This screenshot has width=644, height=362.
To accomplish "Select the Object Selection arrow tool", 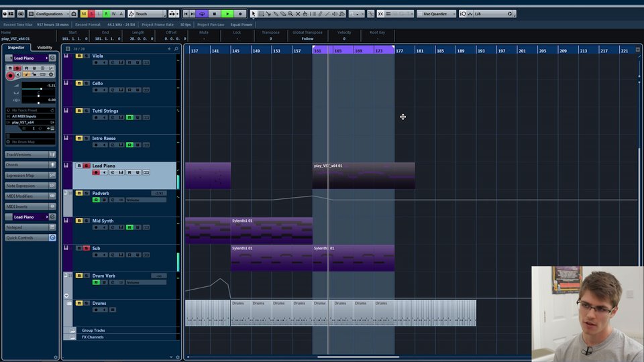I will pyautogui.click(x=254, y=13).
